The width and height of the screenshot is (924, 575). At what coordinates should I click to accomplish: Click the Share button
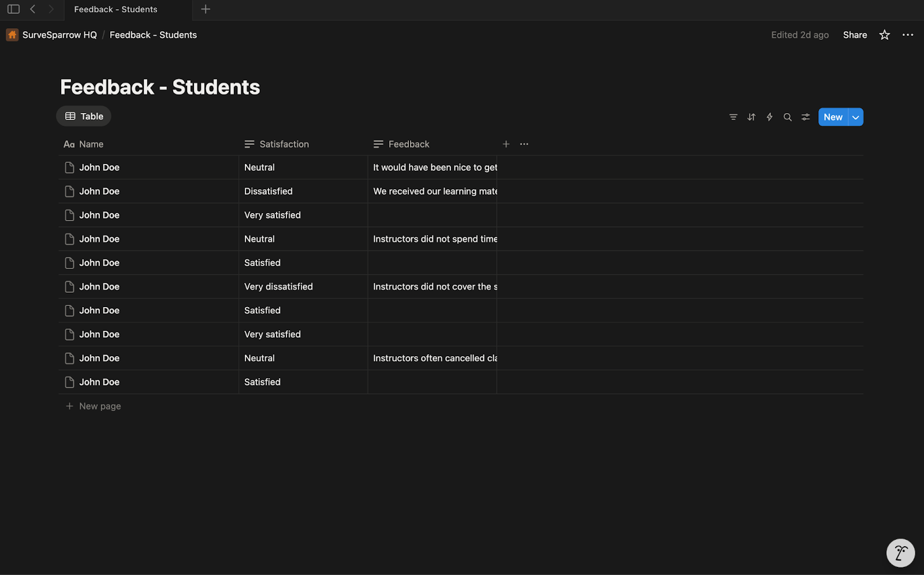click(855, 35)
